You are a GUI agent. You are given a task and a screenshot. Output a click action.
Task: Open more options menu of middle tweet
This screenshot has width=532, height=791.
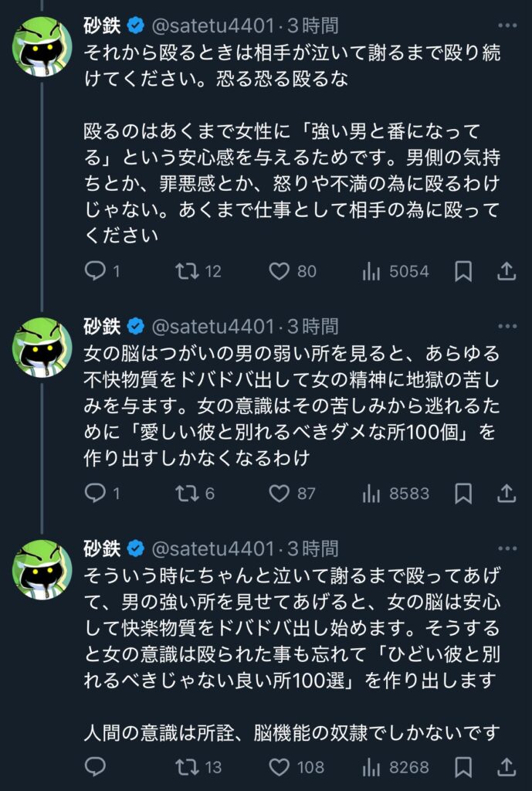(507, 326)
